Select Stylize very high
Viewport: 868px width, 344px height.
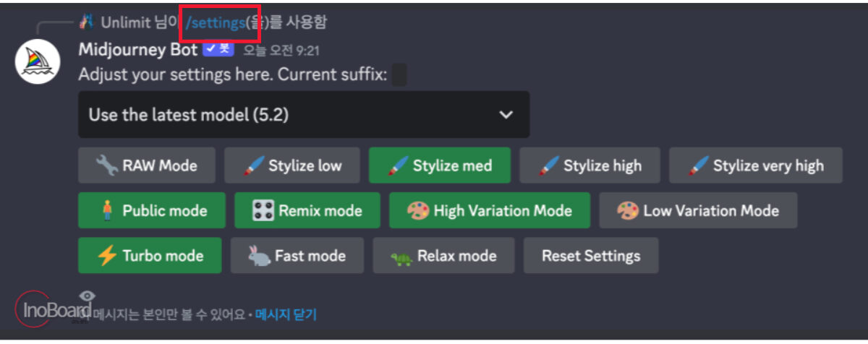pyautogui.click(x=756, y=165)
